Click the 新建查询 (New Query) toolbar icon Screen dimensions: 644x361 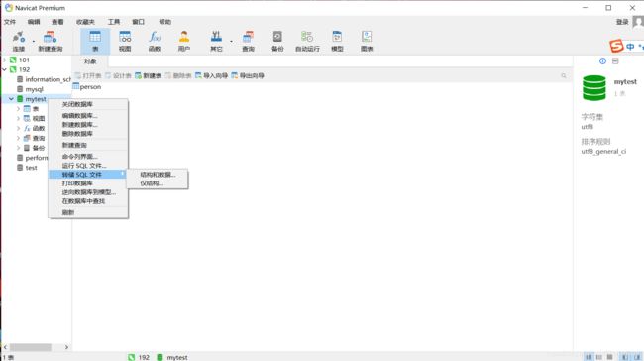click(x=51, y=41)
